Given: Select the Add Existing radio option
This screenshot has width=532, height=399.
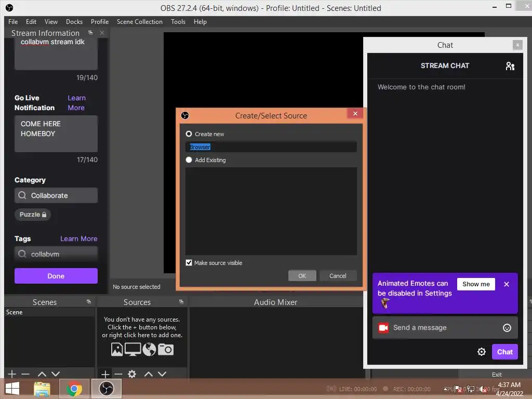Looking at the screenshot, I should [x=189, y=160].
